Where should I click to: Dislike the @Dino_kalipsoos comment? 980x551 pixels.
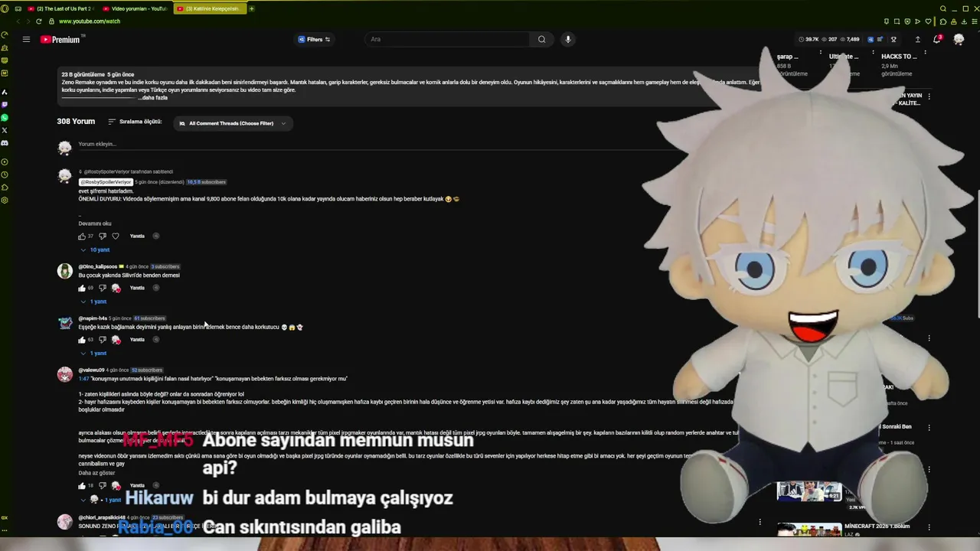(102, 288)
